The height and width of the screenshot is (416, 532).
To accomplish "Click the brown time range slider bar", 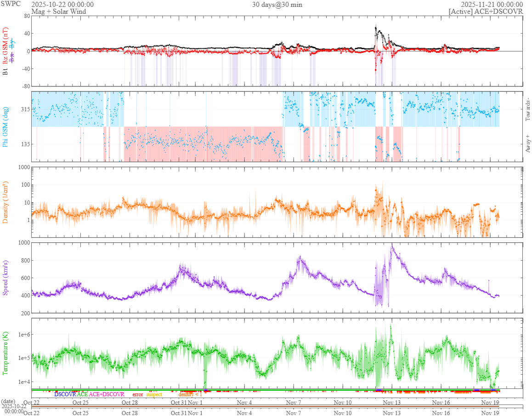I will 265,406.
